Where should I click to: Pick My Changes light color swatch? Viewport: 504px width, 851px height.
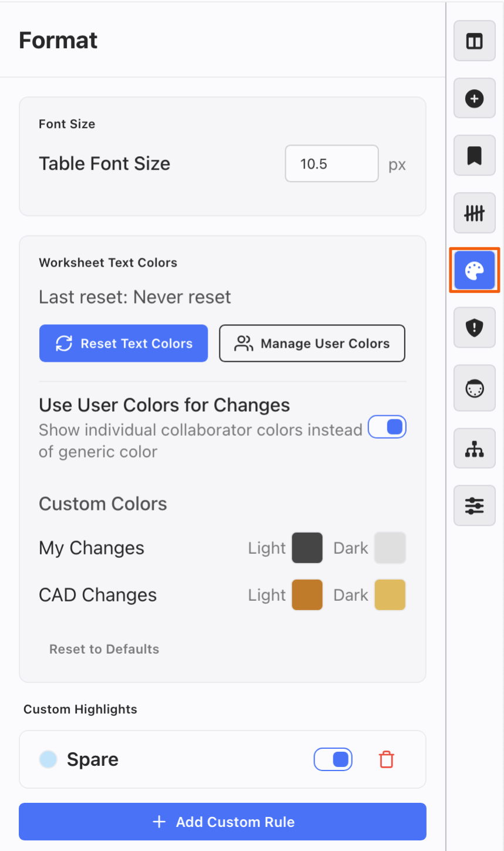307,548
